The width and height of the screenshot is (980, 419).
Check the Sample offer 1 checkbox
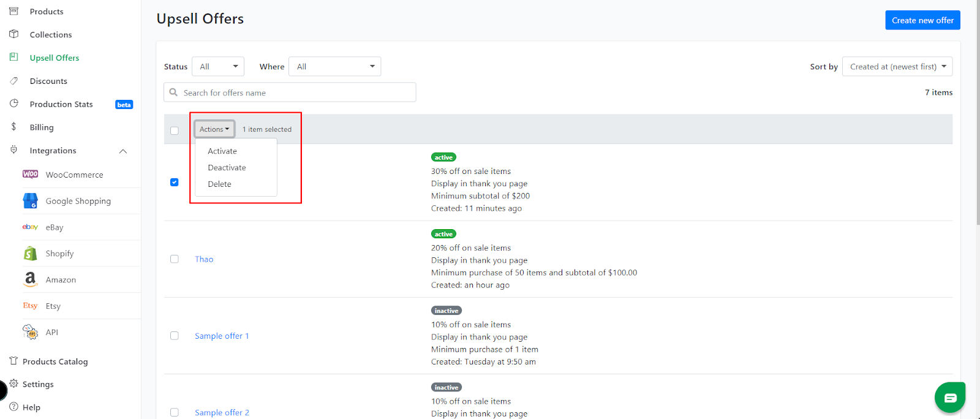(x=175, y=336)
